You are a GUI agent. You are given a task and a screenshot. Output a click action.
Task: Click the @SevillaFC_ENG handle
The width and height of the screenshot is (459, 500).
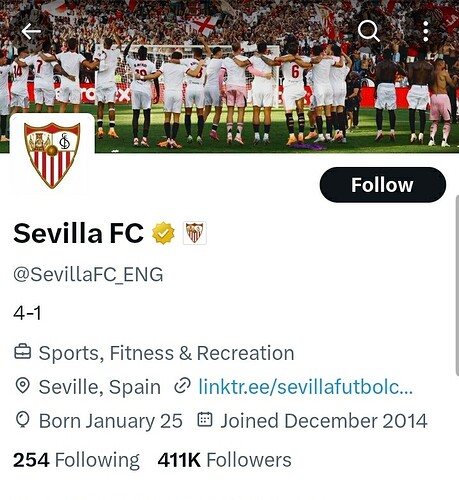click(88, 275)
